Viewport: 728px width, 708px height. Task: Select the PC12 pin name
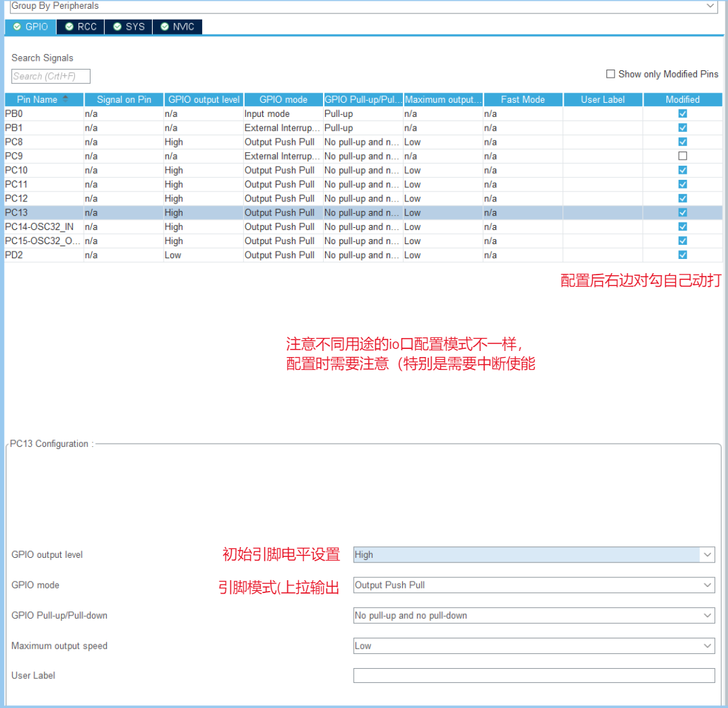pyautogui.click(x=16, y=198)
